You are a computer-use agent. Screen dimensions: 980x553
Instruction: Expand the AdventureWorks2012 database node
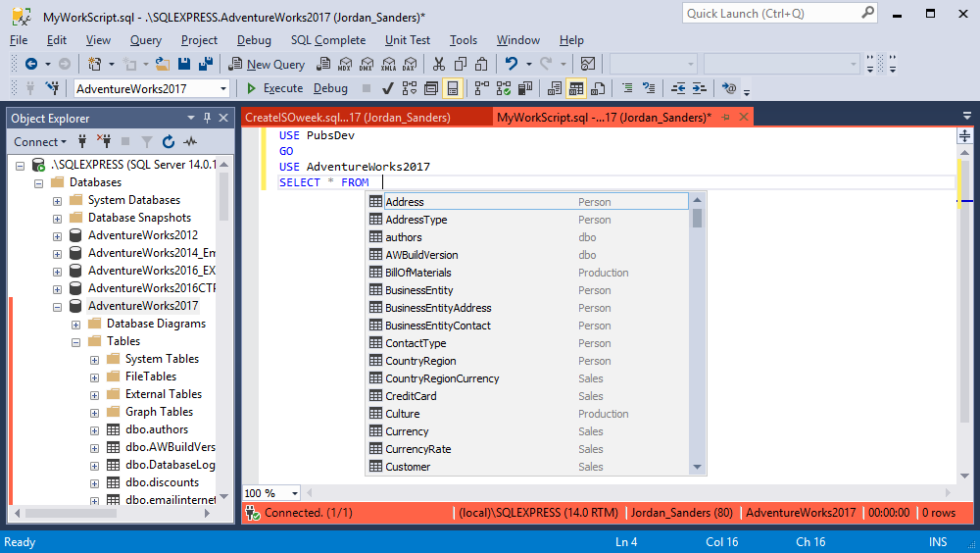57,236
